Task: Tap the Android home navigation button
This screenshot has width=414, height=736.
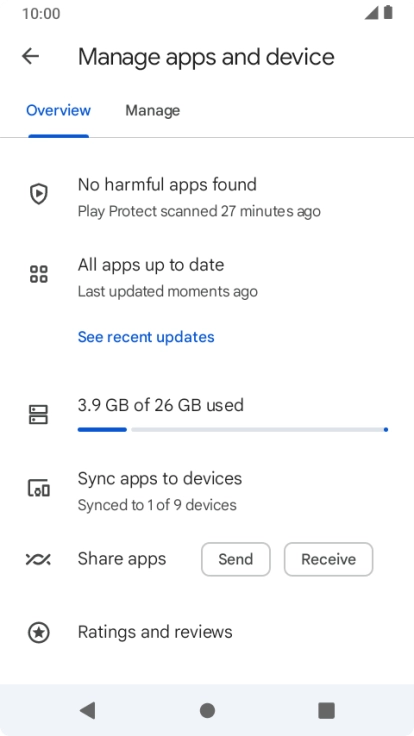Action: click(207, 710)
